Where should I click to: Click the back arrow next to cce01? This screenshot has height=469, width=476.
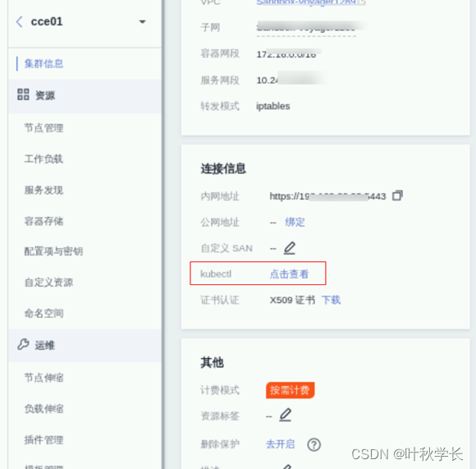coord(19,22)
